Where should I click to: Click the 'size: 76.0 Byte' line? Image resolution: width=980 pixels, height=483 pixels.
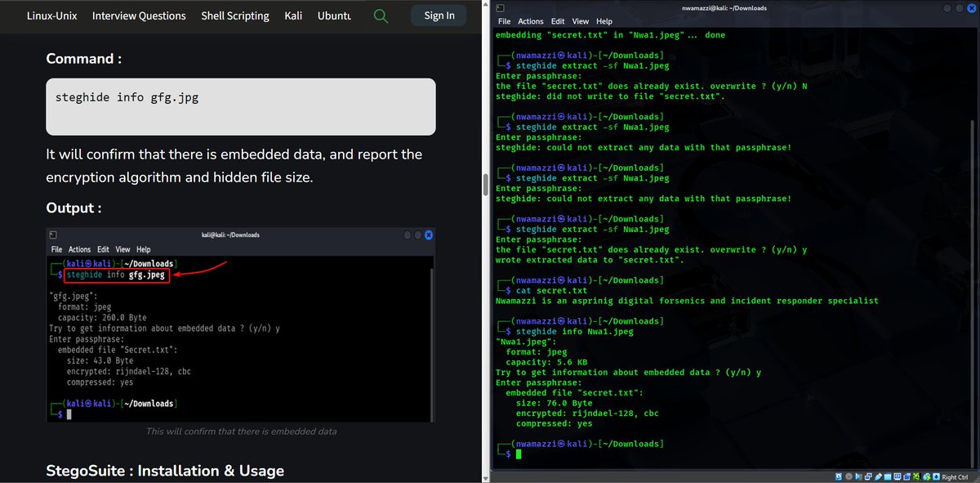pyautogui.click(x=554, y=403)
